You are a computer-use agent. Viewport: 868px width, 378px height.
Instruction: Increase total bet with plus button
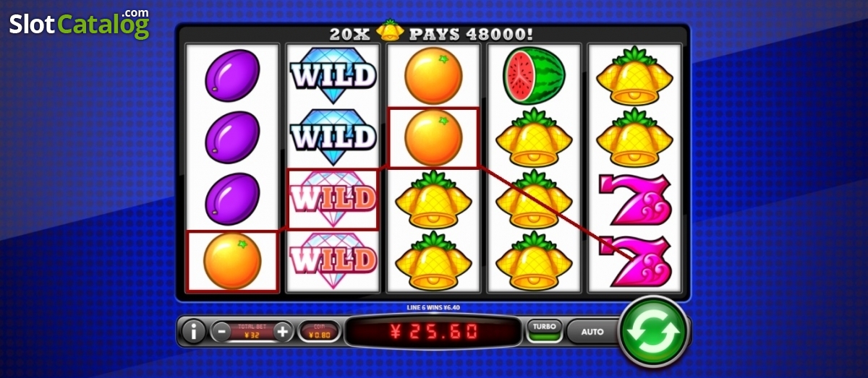pyautogui.click(x=283, y=332)
